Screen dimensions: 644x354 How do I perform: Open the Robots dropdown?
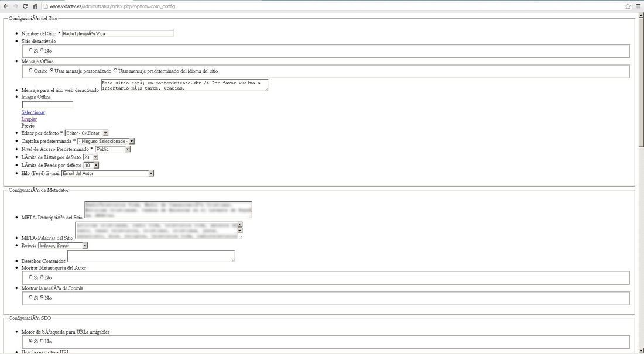pos(63,245)
